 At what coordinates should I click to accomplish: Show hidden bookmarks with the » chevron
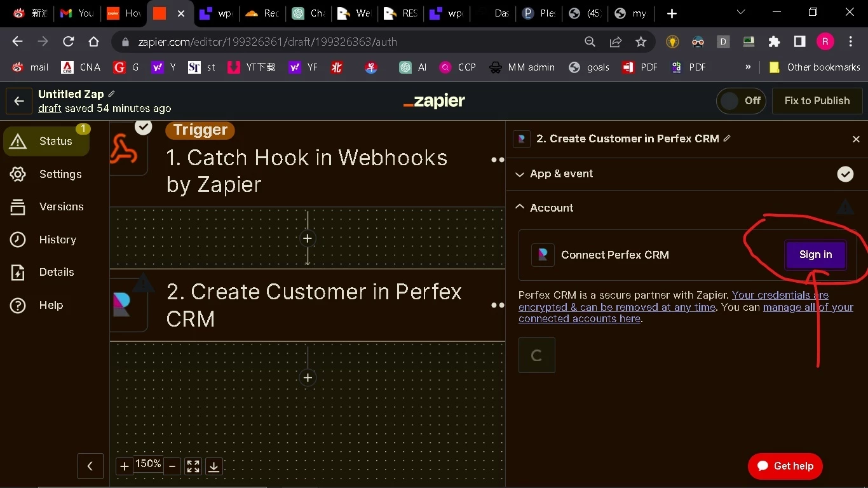click(x=748, y=67)
